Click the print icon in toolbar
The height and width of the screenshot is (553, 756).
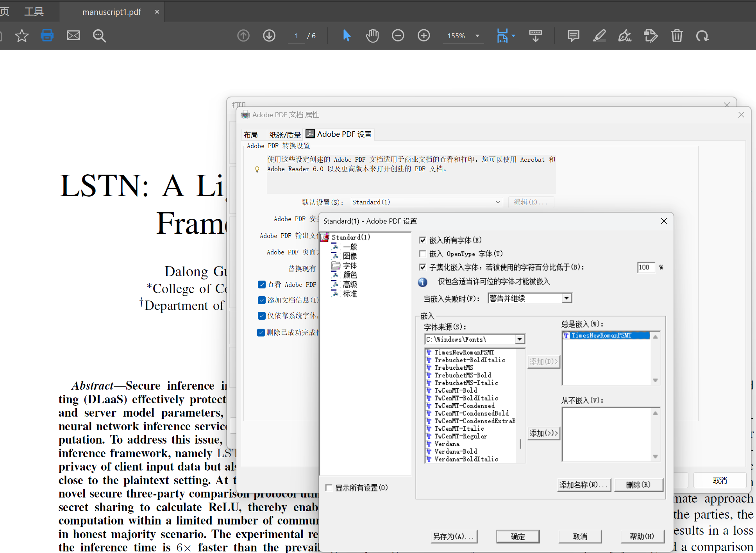[47, 36]
